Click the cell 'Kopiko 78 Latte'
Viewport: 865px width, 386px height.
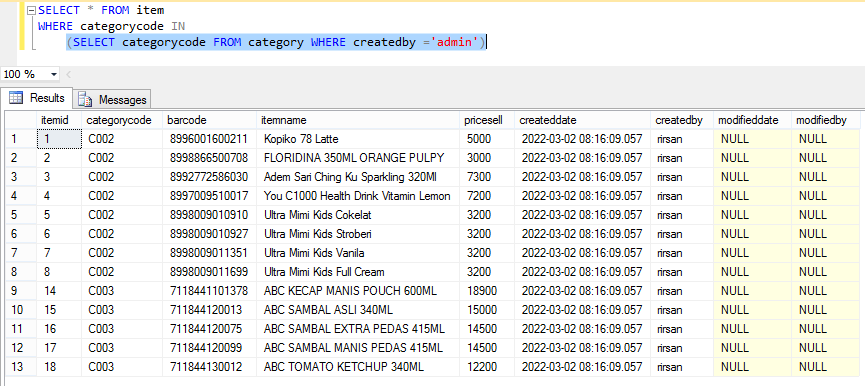tap(359, 139)
